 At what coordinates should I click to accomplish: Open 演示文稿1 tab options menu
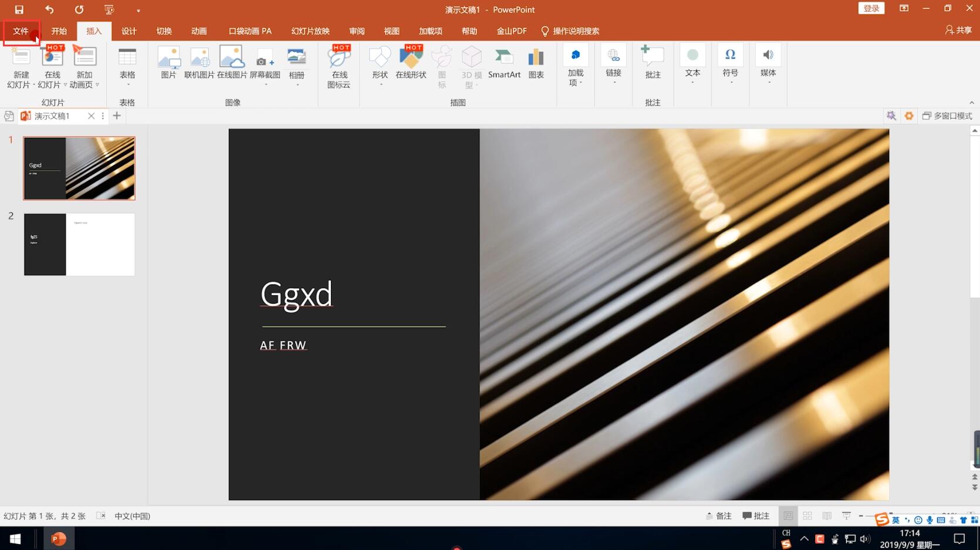[x=103, y=116]
